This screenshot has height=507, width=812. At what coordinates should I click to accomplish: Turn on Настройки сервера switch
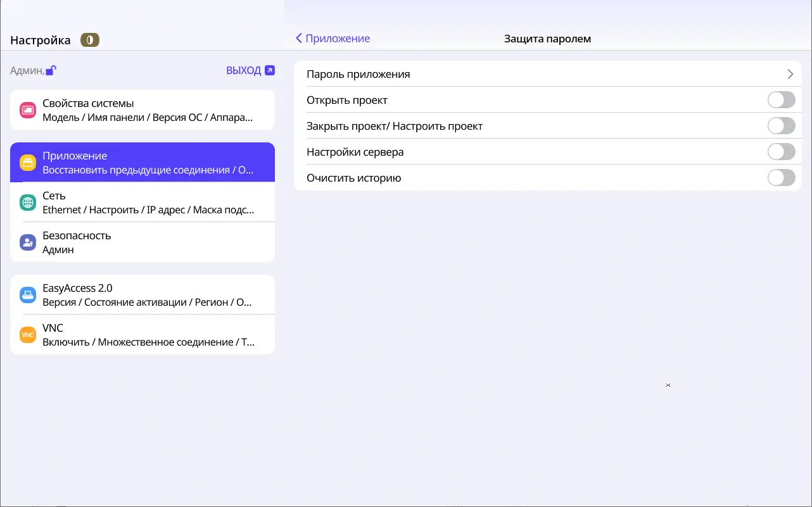tap(781, 152)
